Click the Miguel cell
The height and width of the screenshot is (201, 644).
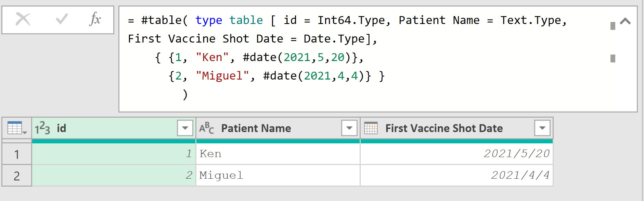278,175
